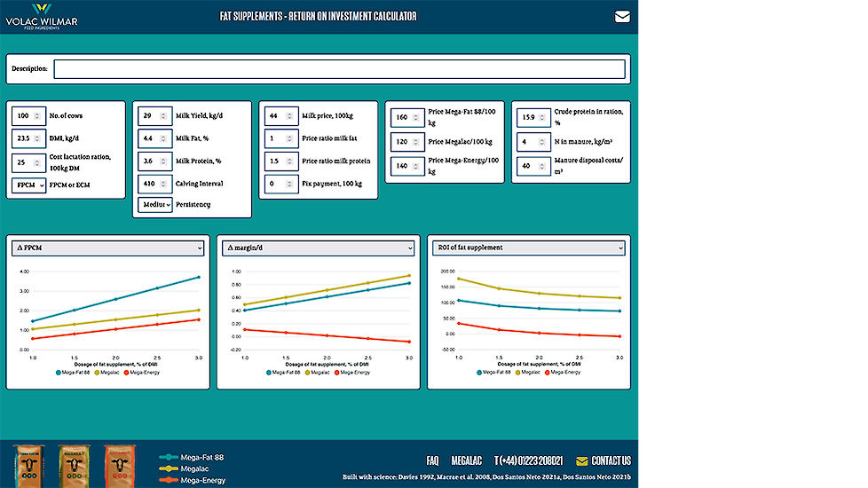Image resolution: width=868 pixels, height=488 pixels.
Task: Open the Persistency dropdown
Action: [155, 204]
